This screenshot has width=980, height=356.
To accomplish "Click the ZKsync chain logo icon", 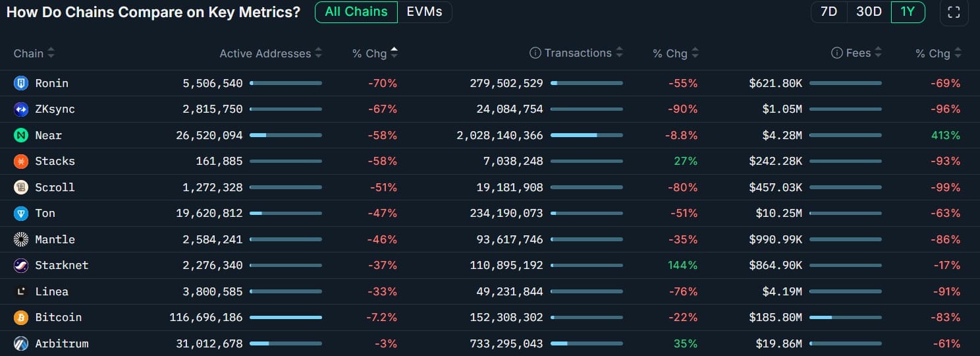I will pos(21,109).
